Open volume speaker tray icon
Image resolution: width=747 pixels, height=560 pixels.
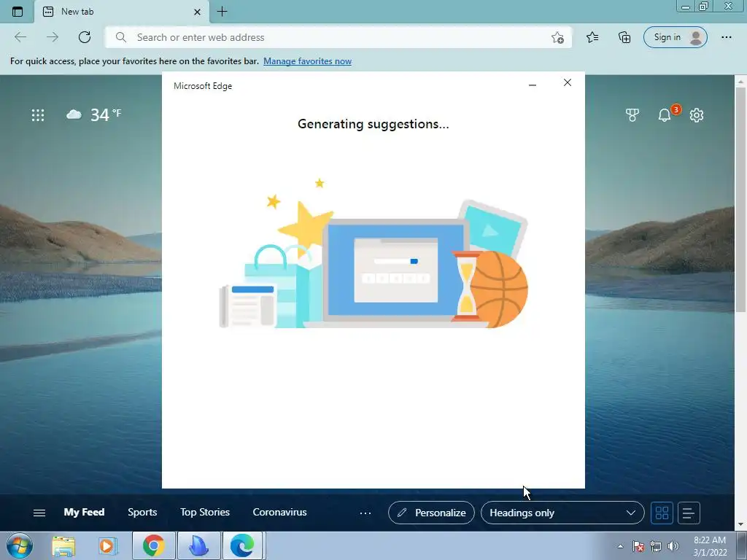tap(673, 546)
